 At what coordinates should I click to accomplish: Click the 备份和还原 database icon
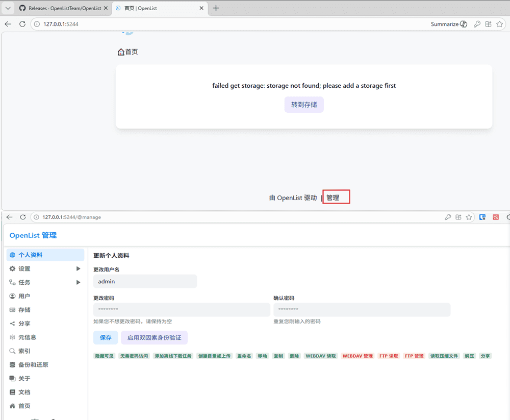point(13,365)
